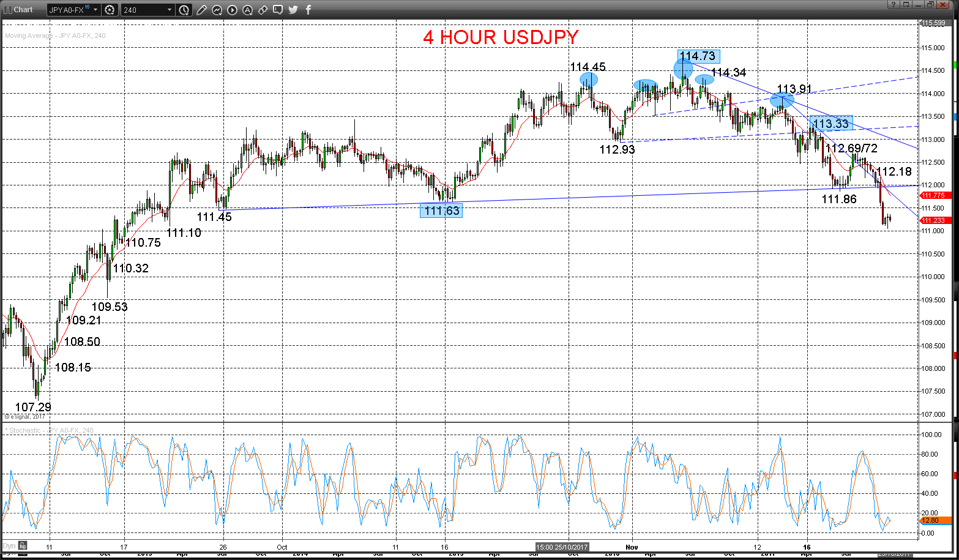Click the 112.18 annotation label
The width and height of the screenshot is (959, 560).
pyautogui.click(x=894, y=171)
